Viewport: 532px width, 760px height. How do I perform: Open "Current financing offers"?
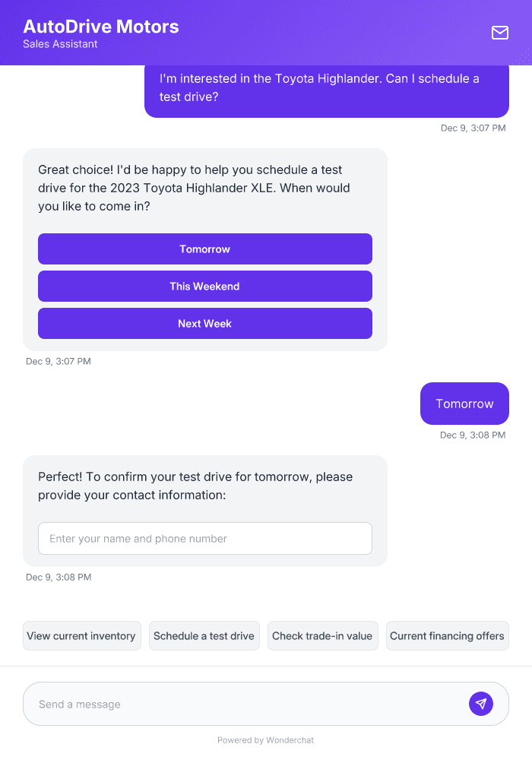point(447,635)
